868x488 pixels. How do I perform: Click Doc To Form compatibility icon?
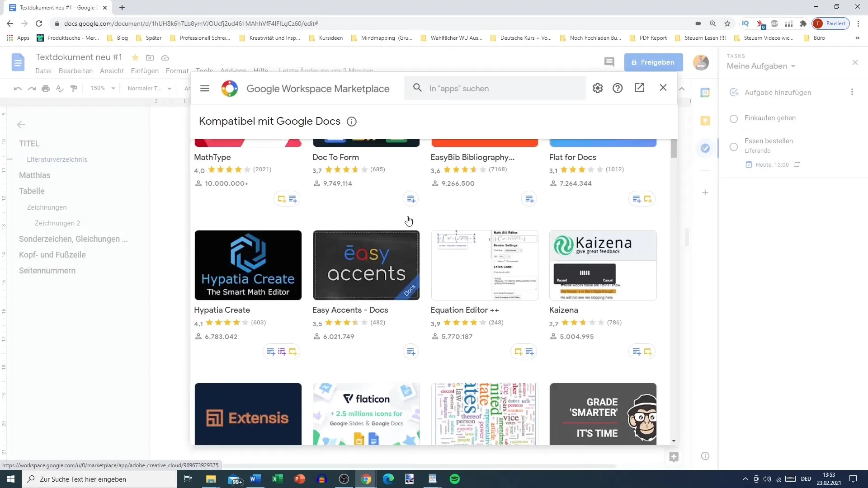pyautogui.click(x=411, y=199)
